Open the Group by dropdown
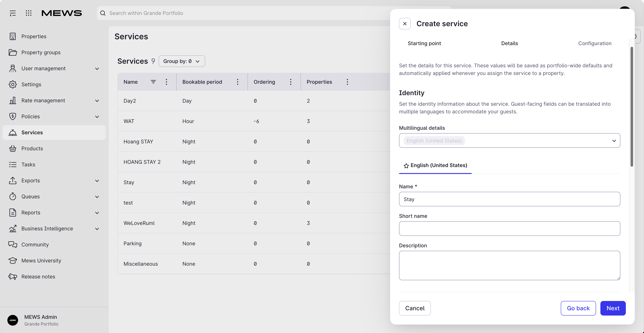Viewport: 644px width, 333px height. [x=182, y=61]
